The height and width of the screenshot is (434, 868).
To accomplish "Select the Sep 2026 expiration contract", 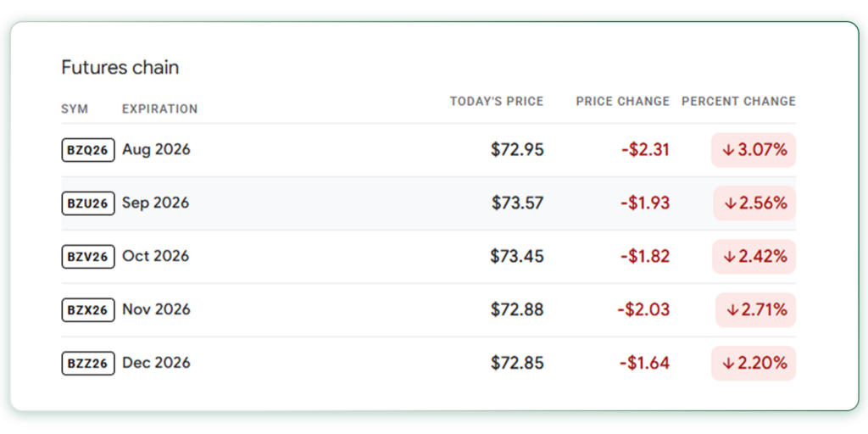I will pos(428,203).
